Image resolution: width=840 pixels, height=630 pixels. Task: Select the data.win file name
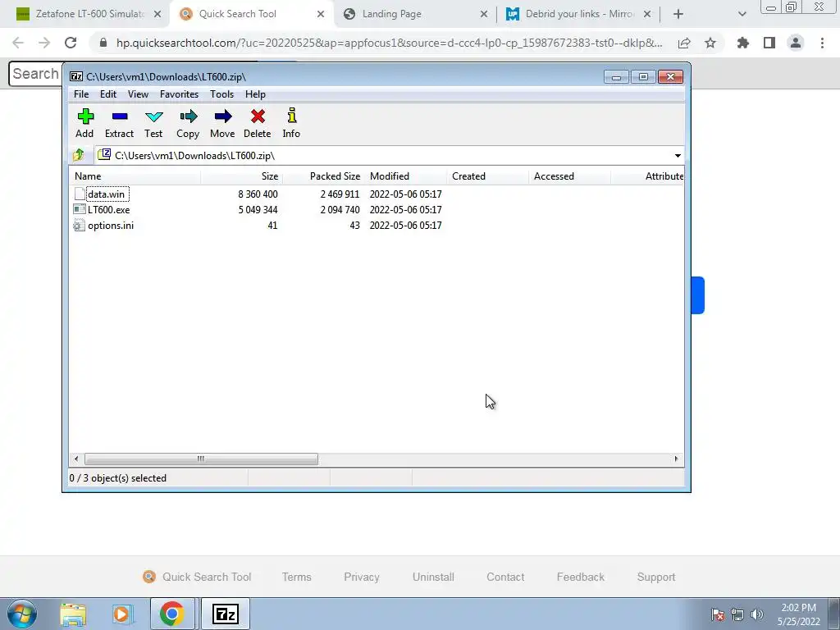coord(106,194)
